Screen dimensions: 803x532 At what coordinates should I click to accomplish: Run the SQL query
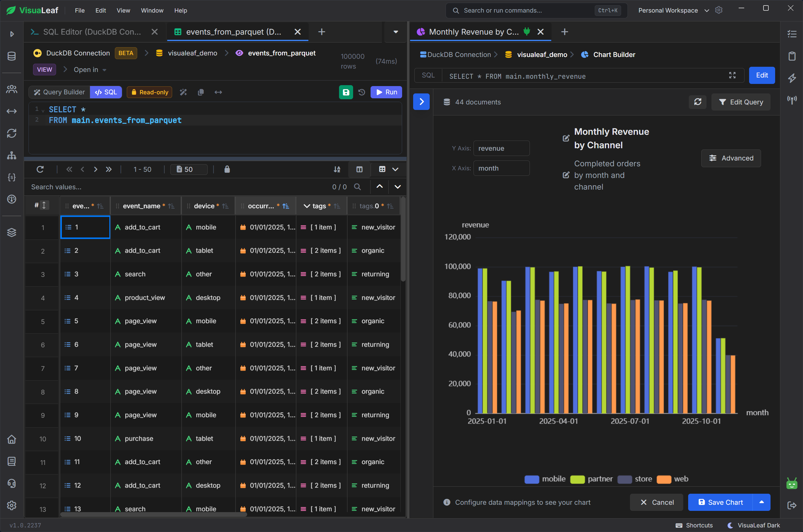point(386,92)
